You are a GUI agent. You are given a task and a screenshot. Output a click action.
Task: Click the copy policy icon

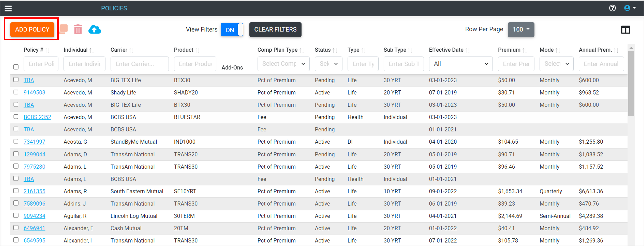[x=63, y=29]
